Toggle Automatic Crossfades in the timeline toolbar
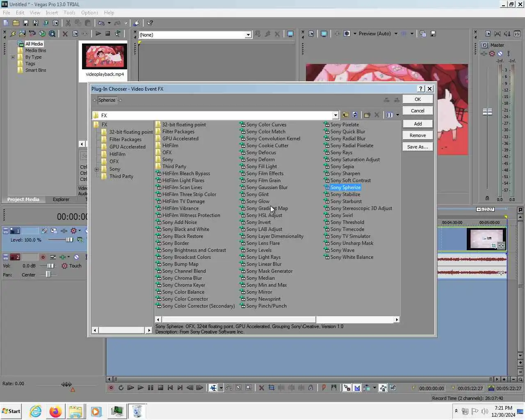The height and width of the screenshot is (420, 525). (x=357, y=388)
